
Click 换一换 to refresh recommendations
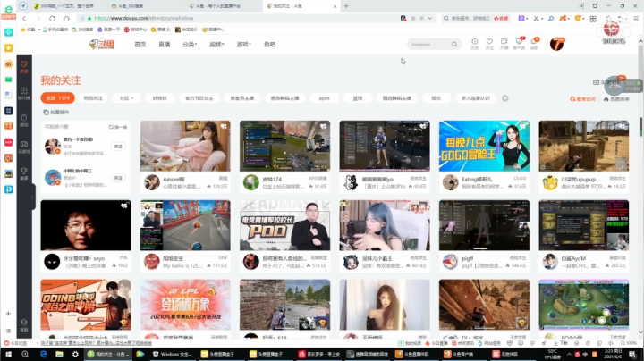[118, 127]
